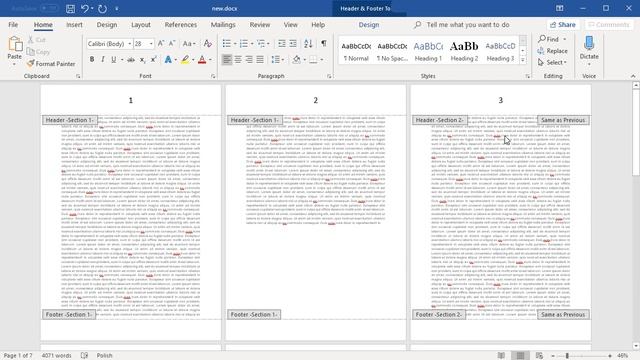Clear all formatting

click(x=207, y=43)
